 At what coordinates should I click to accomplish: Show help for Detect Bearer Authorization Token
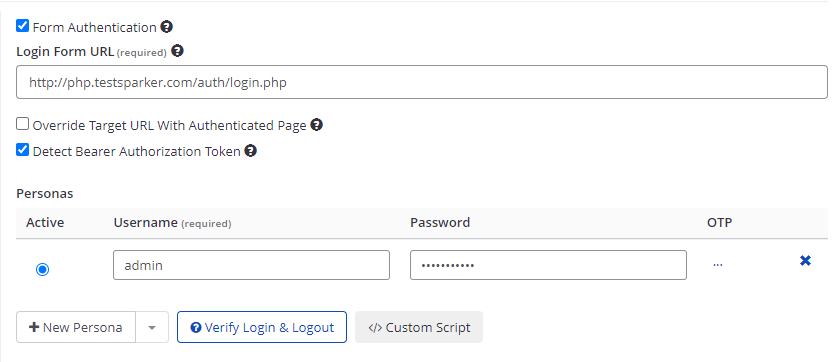[251, 151]
